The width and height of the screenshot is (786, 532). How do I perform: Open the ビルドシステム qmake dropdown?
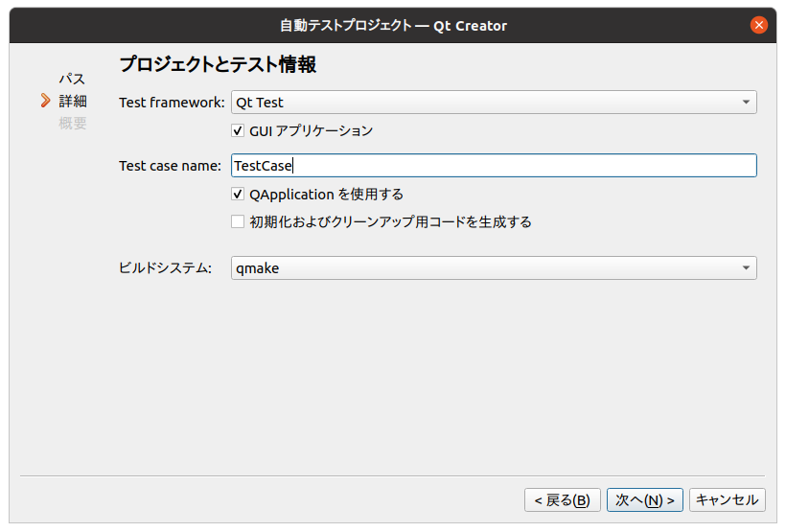coord(494,267)
